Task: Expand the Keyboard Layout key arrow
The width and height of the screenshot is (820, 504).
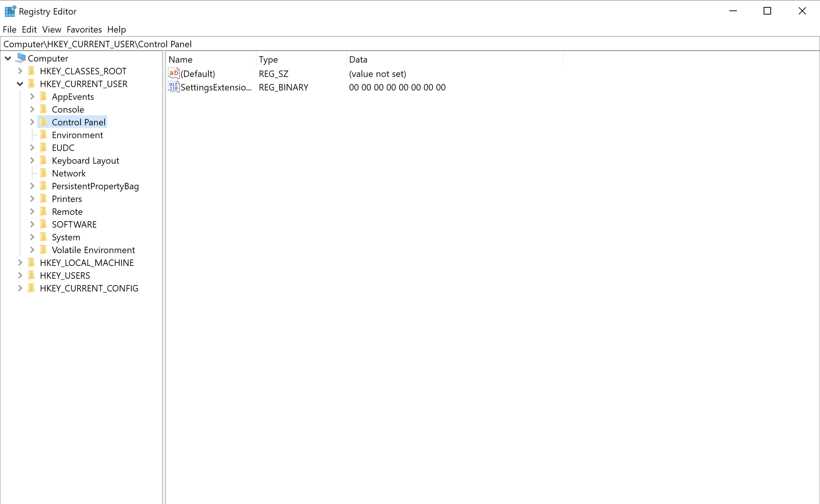Action: click(32, 161)
